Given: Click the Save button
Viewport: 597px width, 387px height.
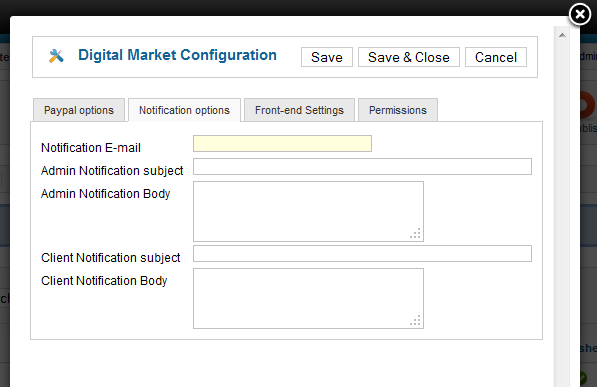Looking at the screenshot, I should [327, 57].
